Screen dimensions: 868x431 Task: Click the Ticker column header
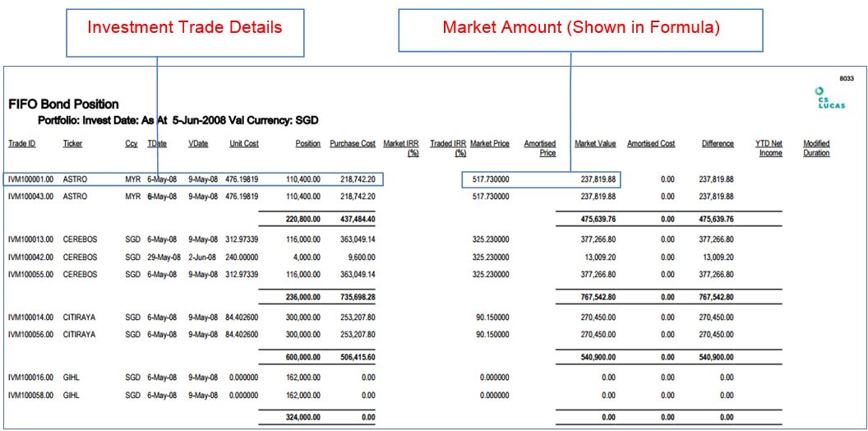[72, 144]
